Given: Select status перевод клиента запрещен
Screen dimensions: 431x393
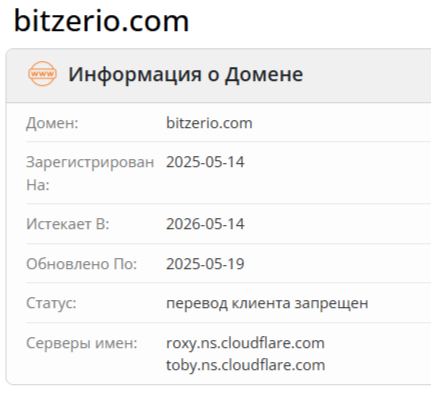Looking at the screenshot, I should pos(267,303).
